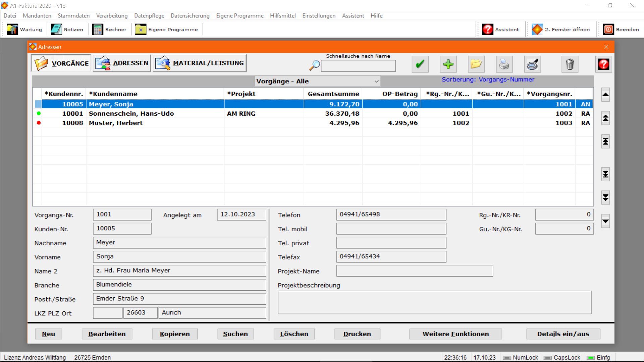This screenshot has width=644, height=362.
Task: Open the Hilfe menu
Action: (377, 16)
